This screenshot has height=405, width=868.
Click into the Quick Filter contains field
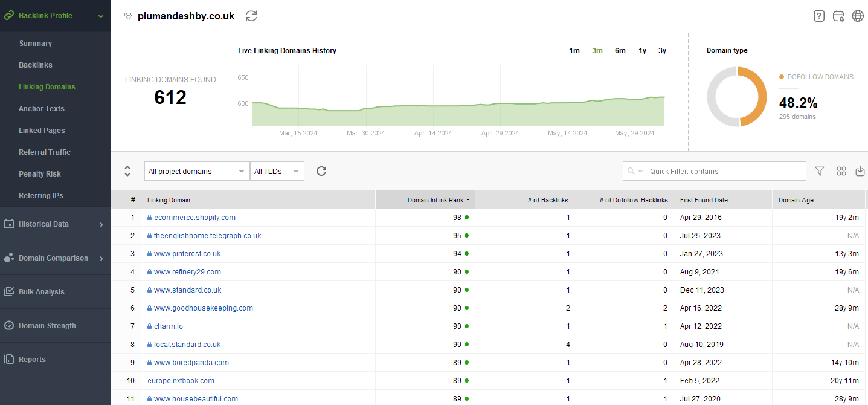725,171
